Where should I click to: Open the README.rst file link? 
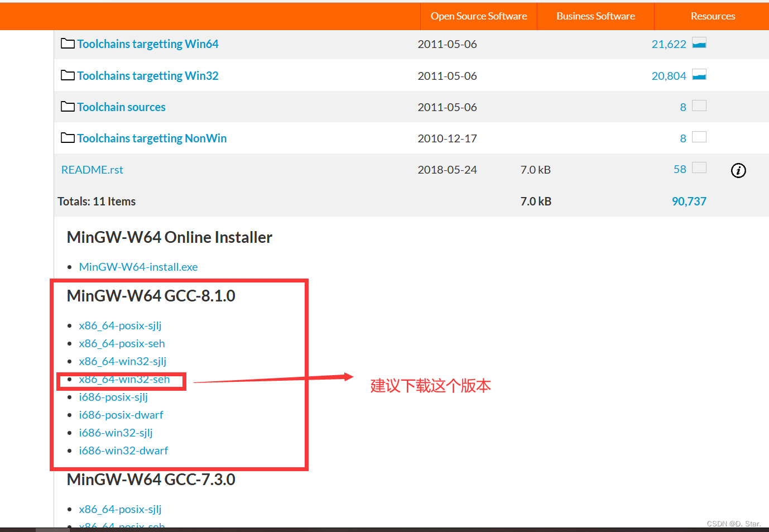point(92,170)
